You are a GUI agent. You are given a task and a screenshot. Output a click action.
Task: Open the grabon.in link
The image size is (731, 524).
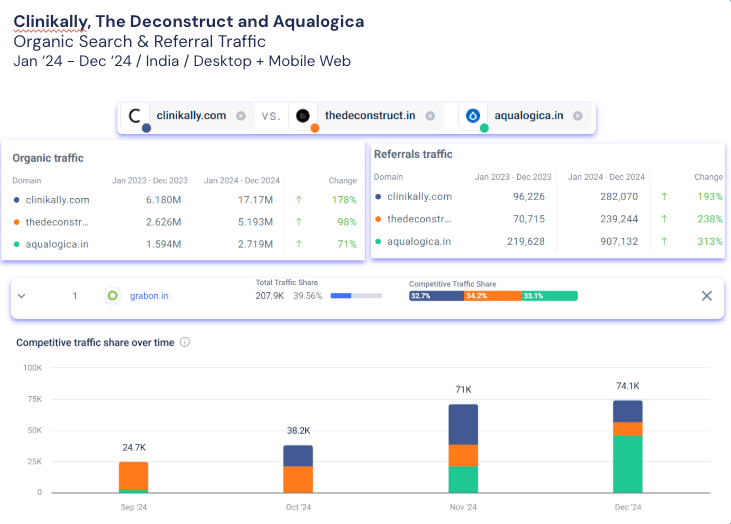pos(149,296)
